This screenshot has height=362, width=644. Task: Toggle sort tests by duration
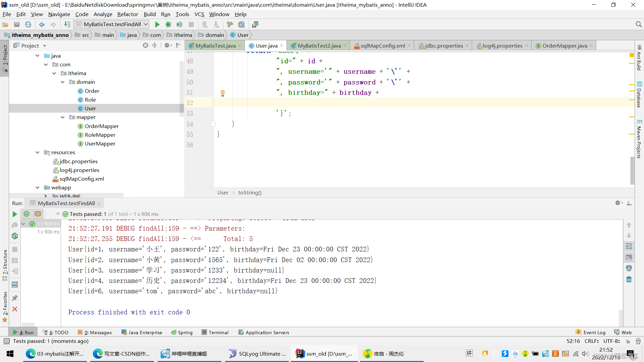click(x=38, y=214)
